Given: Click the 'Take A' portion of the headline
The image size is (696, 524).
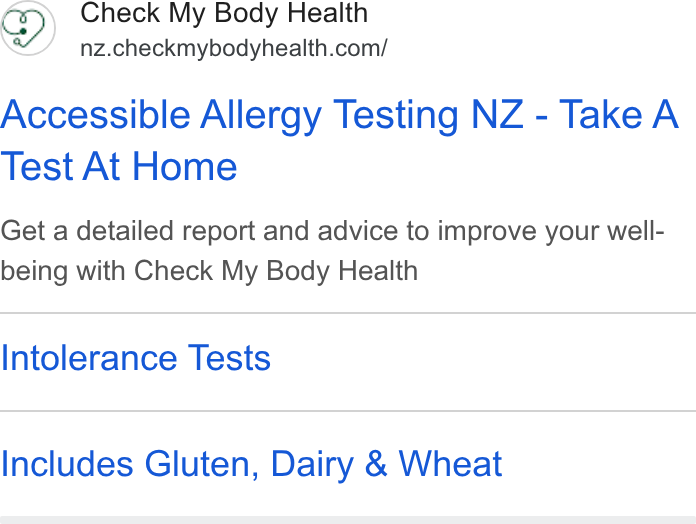Looking at the screenshot, I should point(618,114).
